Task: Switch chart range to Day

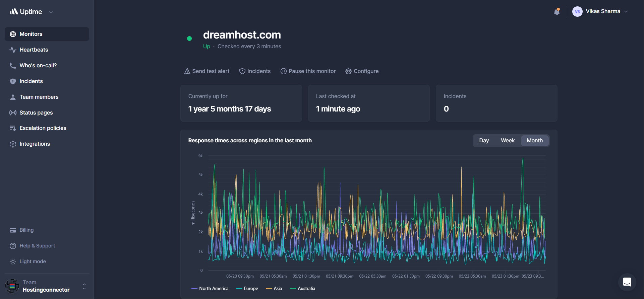Action: [x=484, y=141]
